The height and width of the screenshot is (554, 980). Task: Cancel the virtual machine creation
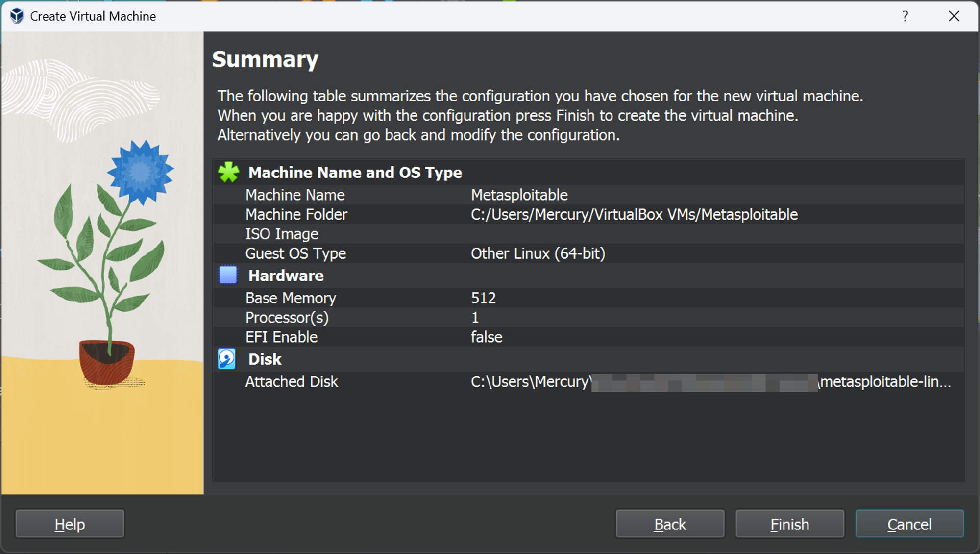pos(909,524)
